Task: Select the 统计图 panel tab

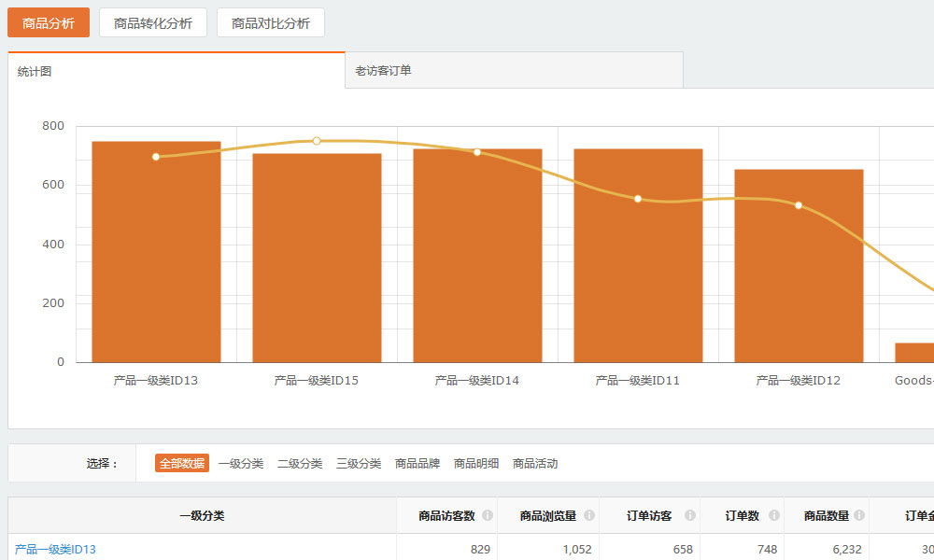Action: click(177, 71)
